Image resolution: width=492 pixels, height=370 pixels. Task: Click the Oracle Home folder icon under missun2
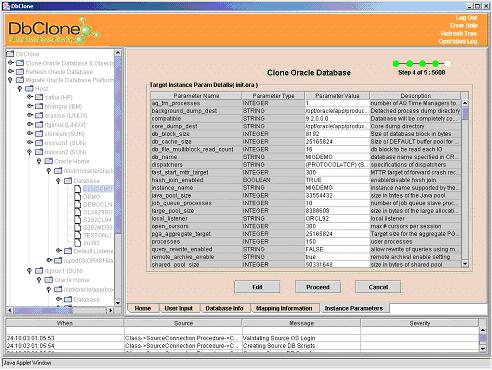[49, 161]
